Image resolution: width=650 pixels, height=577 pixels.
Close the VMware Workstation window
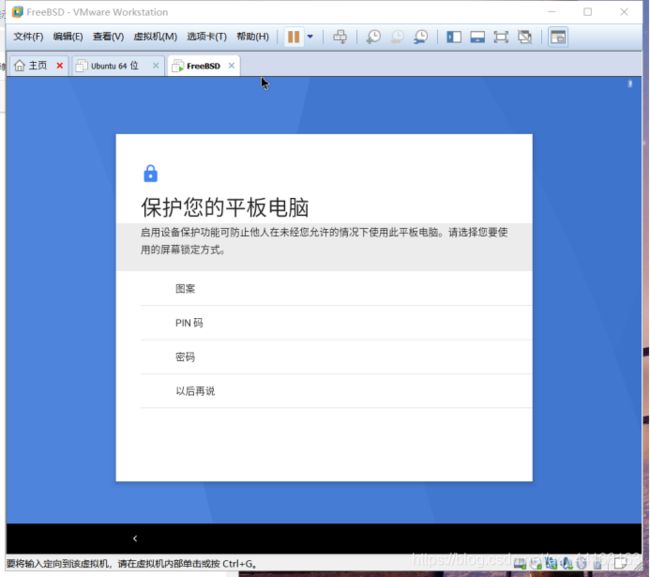click(x=624, y=12)
